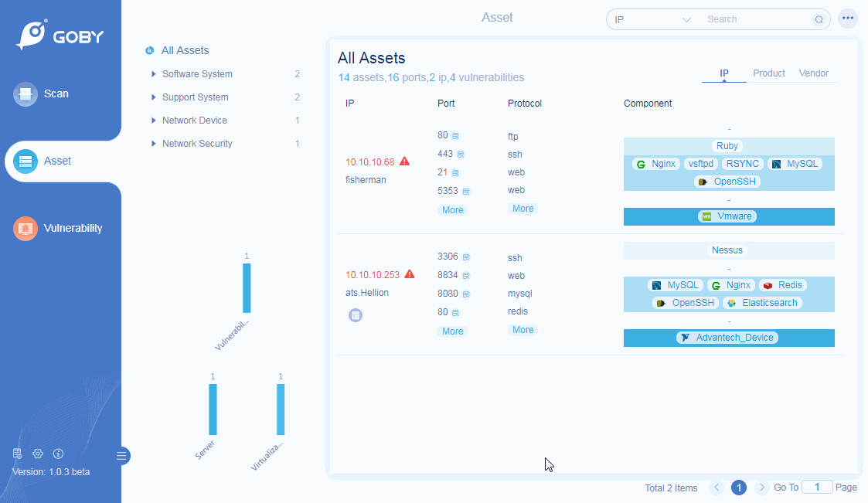Expand the Software System tree node
868x503 pixels.
(154, 74)
